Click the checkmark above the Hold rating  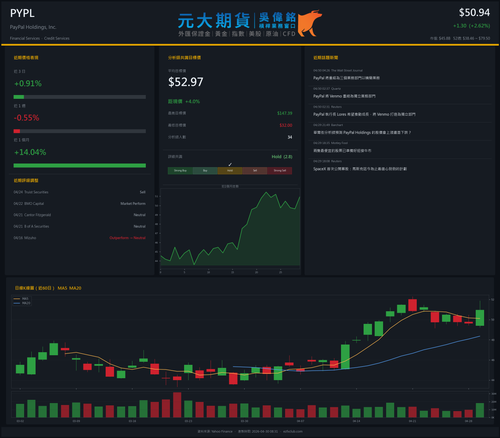pos(230,164)
